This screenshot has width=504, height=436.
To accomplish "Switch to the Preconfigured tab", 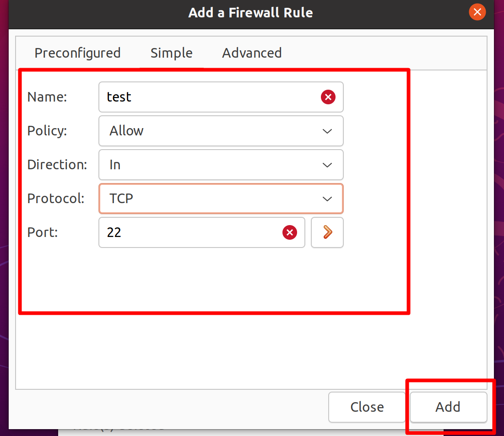I will [77, 53].
